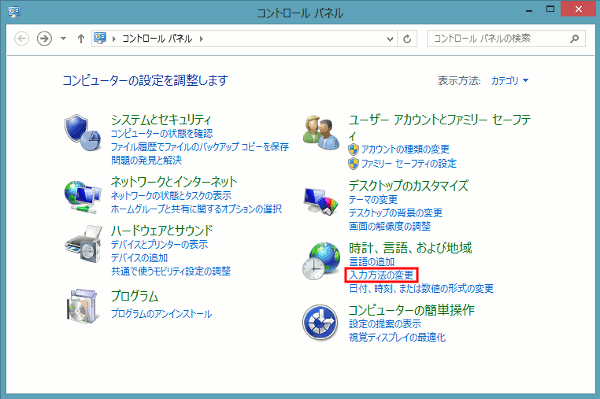Screen dimensions: 600x399
Task: Click デスクトップの背景の変更 link
Action: pyautogui.click(x=396, y=213)
